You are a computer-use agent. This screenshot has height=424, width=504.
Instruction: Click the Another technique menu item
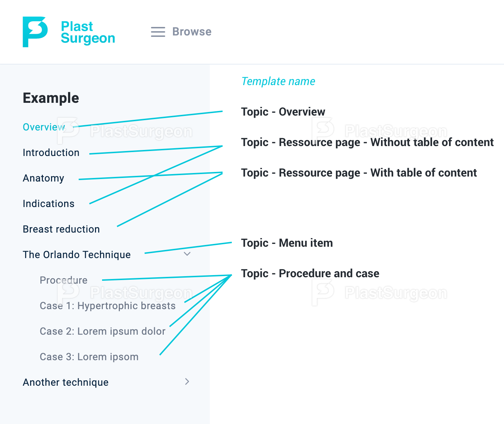66,382
